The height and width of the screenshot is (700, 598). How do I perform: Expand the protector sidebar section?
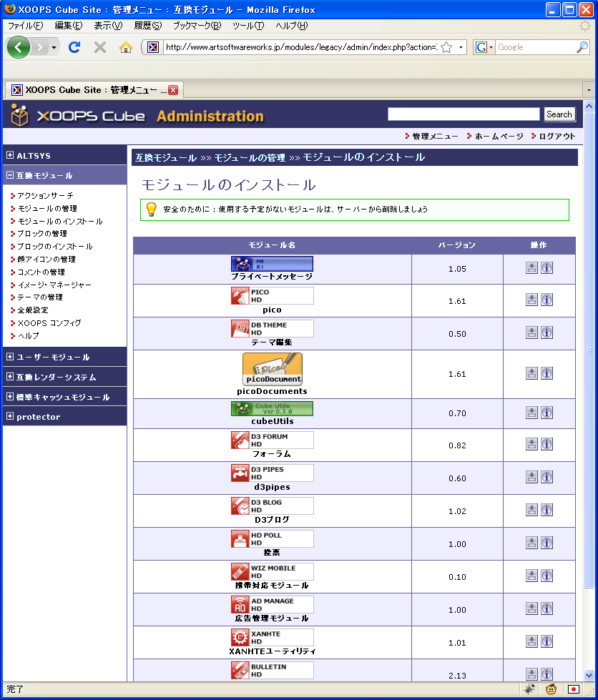10,417
